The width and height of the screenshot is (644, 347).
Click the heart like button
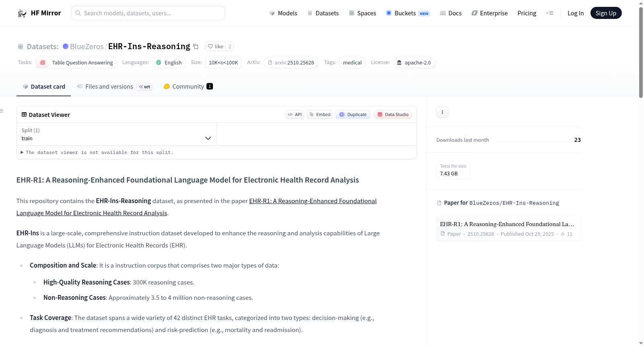coord(215,46)
